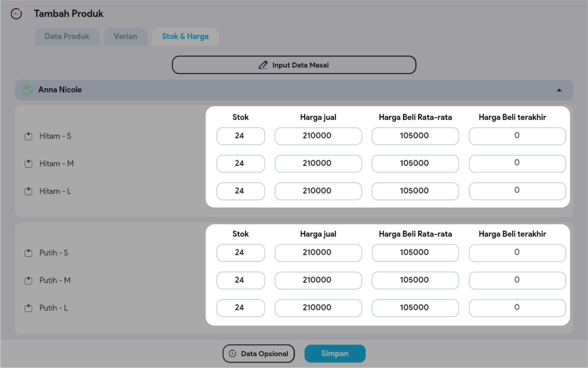Switch to the Data Produk tab
Viewport: 588px width, 368px height.
[x=67, y=36]
